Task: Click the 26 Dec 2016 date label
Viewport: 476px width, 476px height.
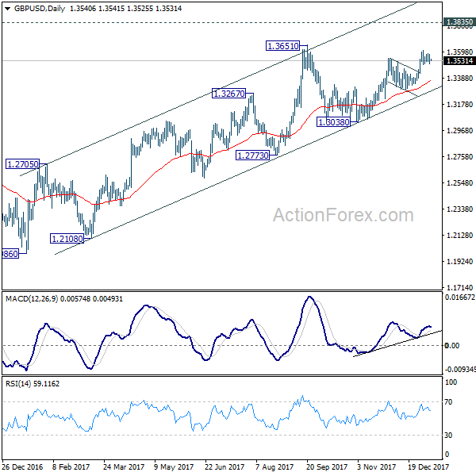Action: tap(22, 467)
